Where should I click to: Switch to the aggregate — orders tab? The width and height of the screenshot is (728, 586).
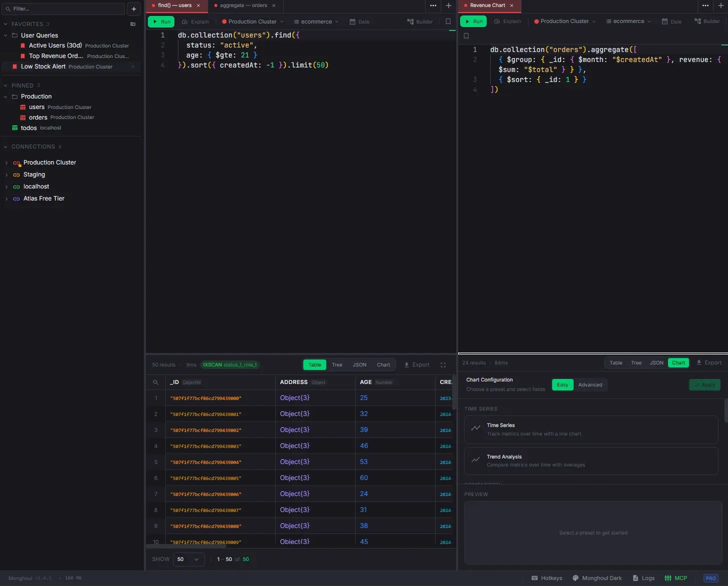(x=243, y=5)
